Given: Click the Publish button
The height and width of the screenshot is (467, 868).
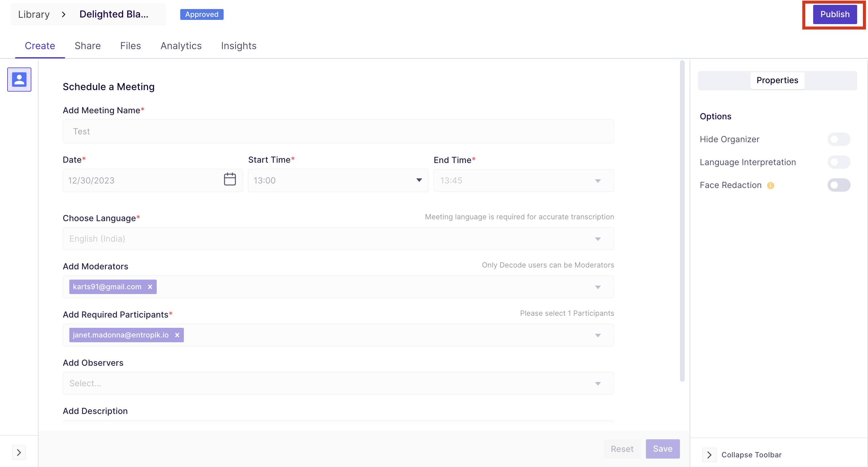Looking at the screenshot, I should pos(835,14).
